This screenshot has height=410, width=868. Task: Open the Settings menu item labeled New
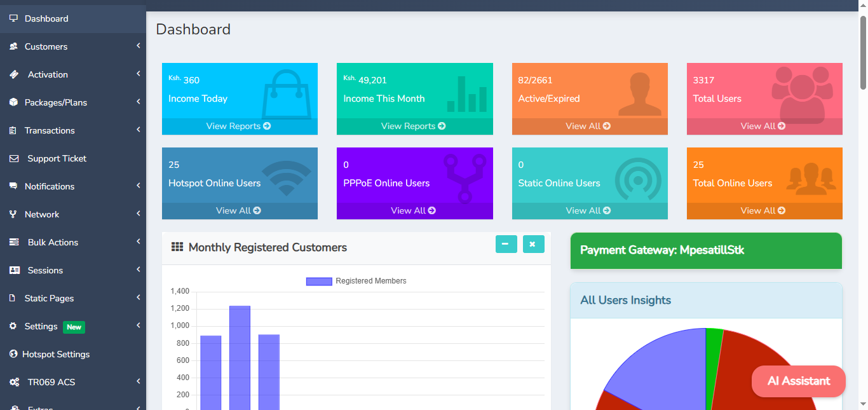click(73, 326)
